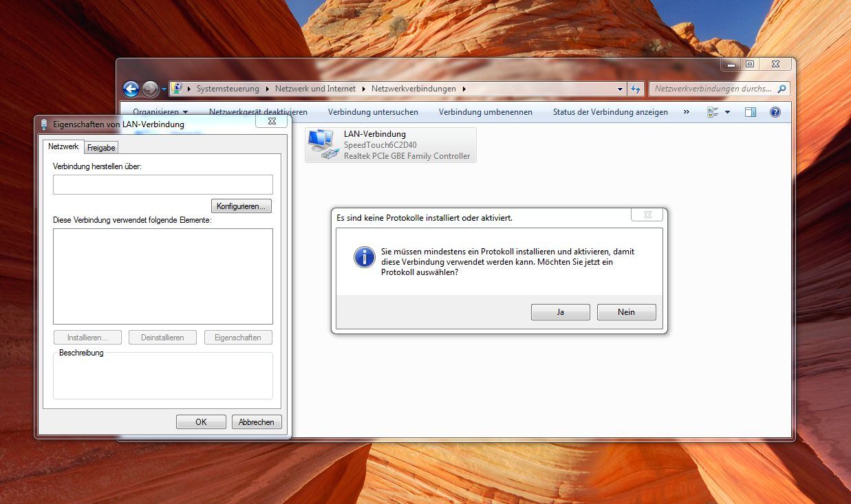Viewport: 851px width, 504px height.
Task: Minimize the Netzwerkverbindungen window
Action: 731,65
